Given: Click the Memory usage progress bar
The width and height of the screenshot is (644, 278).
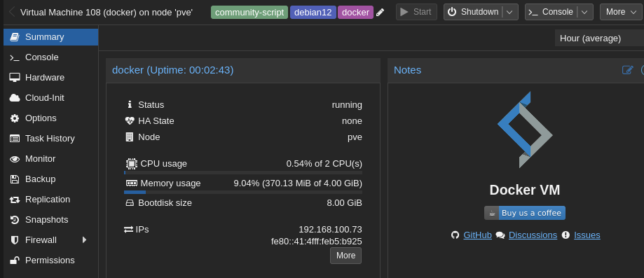Looking at the screenshot, I should point(243,192).
